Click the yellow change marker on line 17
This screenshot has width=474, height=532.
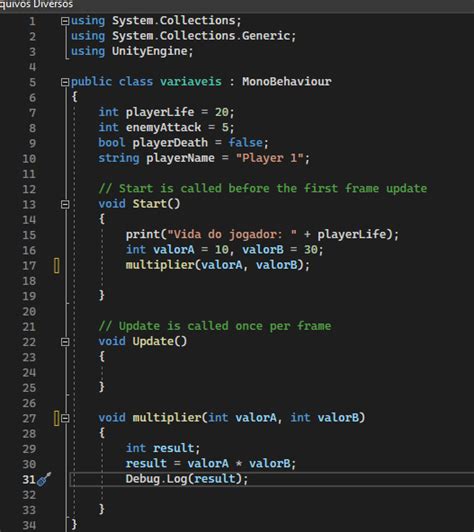click(57, 265)
